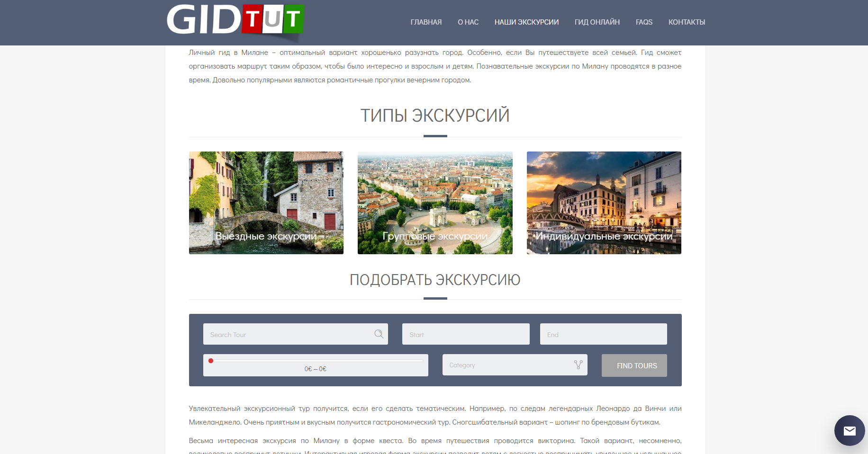The image size is (868, 454).
Task: Navigate to the FAQS page
Action: coord(644,22)
